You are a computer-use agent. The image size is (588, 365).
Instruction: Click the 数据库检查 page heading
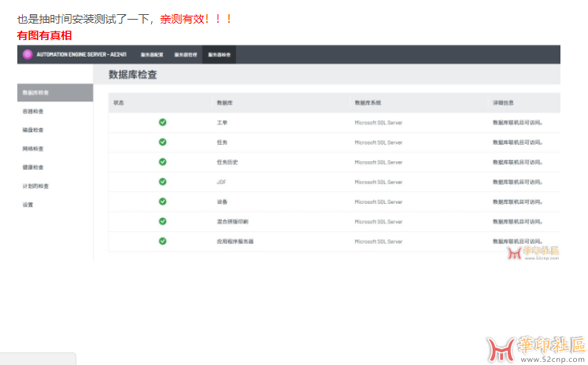(x=133, y=75)
